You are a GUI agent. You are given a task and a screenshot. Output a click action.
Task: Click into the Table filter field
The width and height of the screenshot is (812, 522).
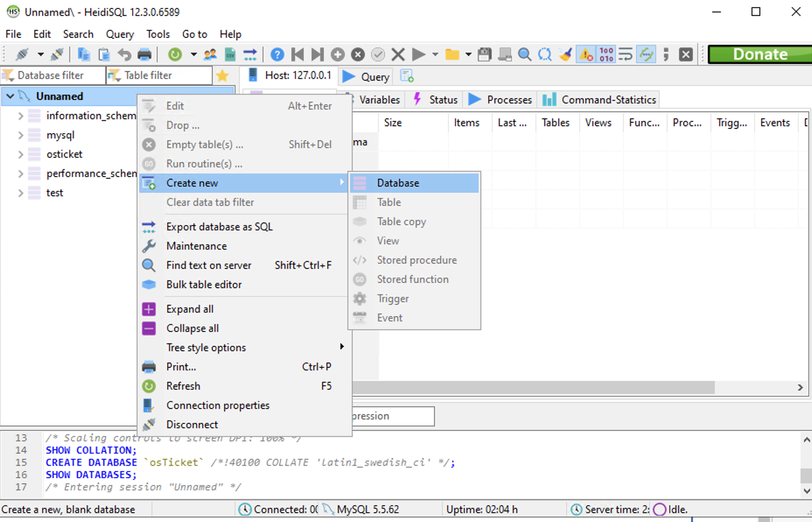[x=160, y=75]
